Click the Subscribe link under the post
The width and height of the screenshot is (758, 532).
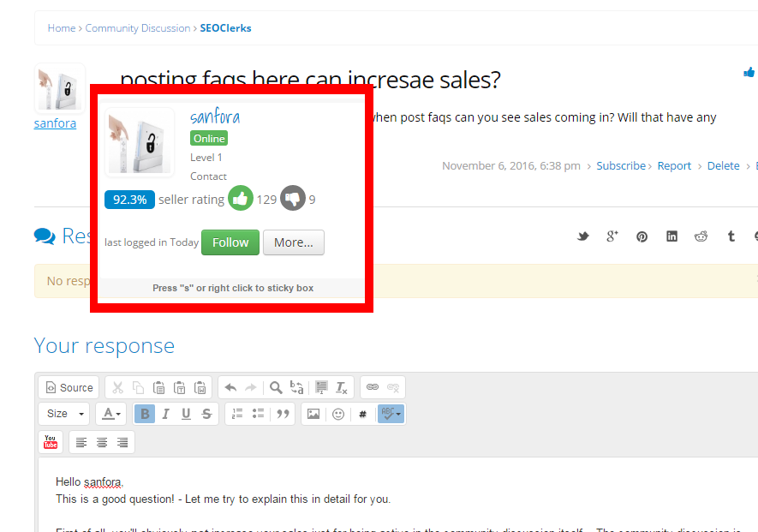[x=621, y=166]
